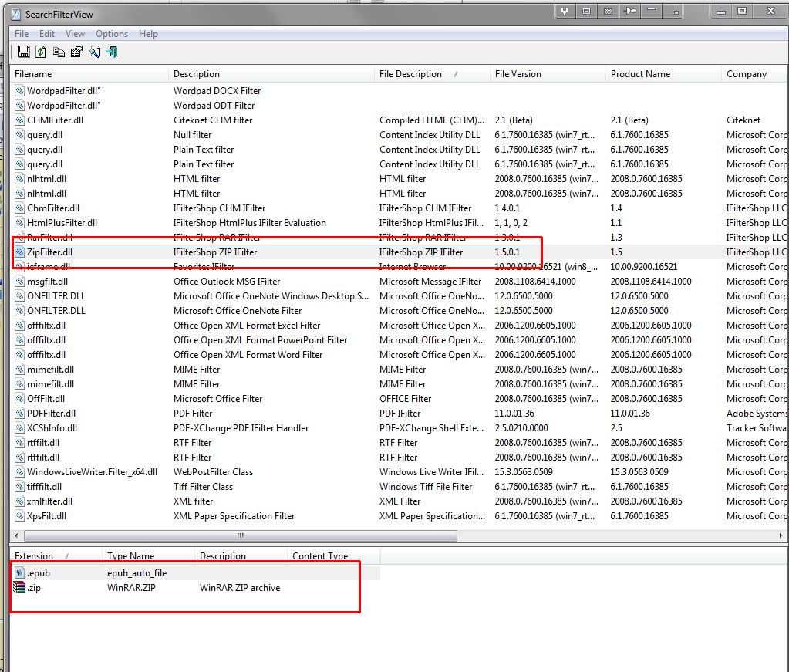
Task: Click the 'epub_auto_file' type name cell
Action: point(137,572)
